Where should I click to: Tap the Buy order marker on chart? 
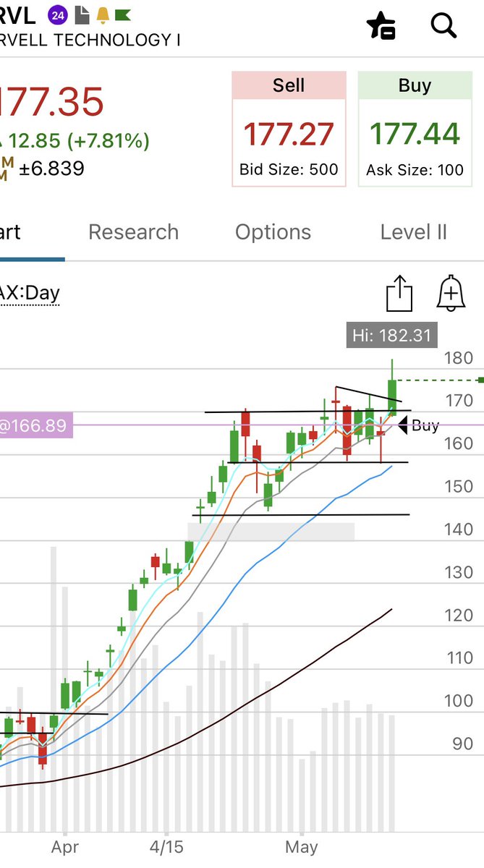(419, 425)
